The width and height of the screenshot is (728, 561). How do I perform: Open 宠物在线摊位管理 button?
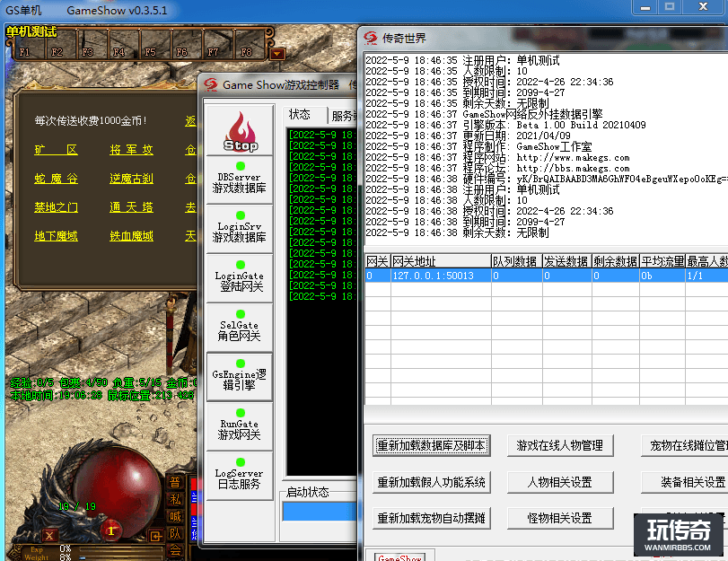coord(684,446)
